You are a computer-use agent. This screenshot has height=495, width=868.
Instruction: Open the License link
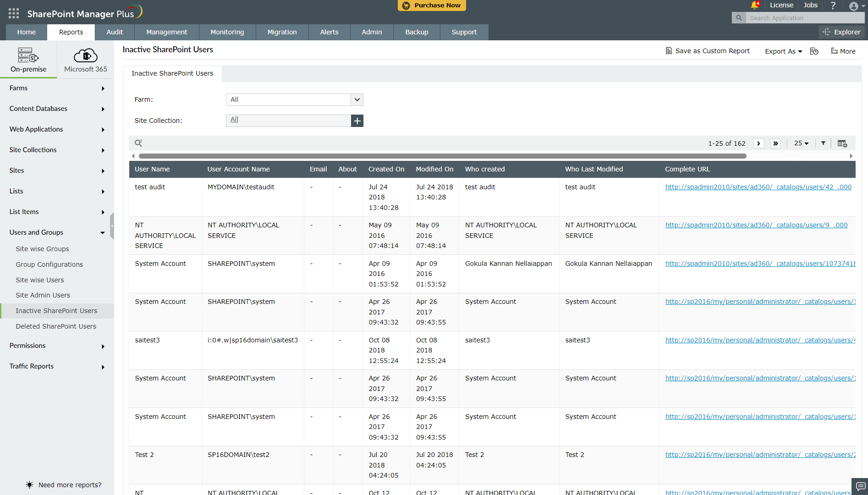coord(781,5)
